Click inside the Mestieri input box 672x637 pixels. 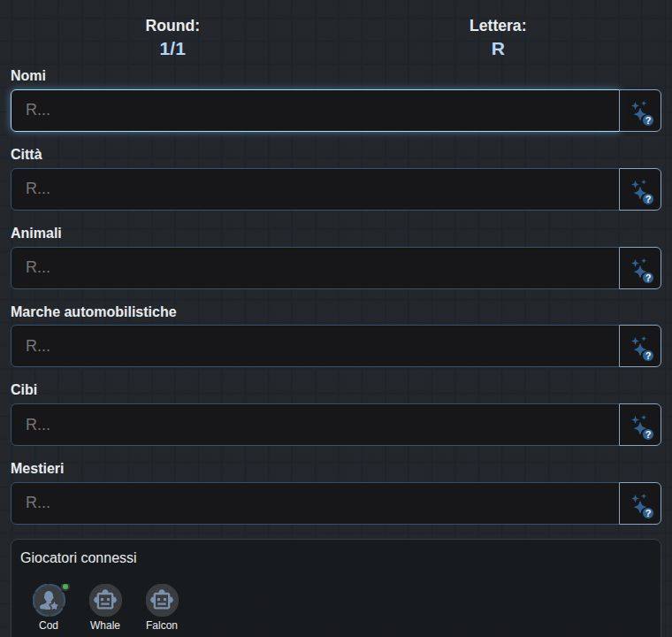[x=316, y=503]
